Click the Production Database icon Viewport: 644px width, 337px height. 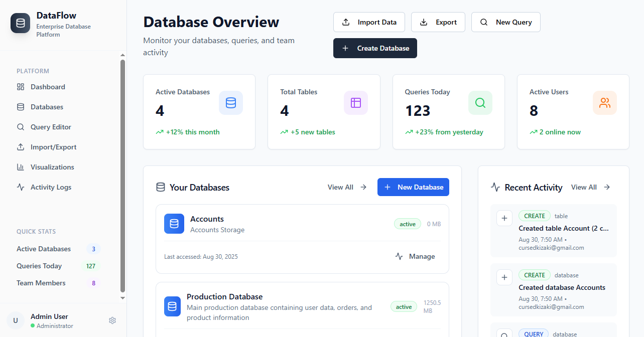click(172, 306)
